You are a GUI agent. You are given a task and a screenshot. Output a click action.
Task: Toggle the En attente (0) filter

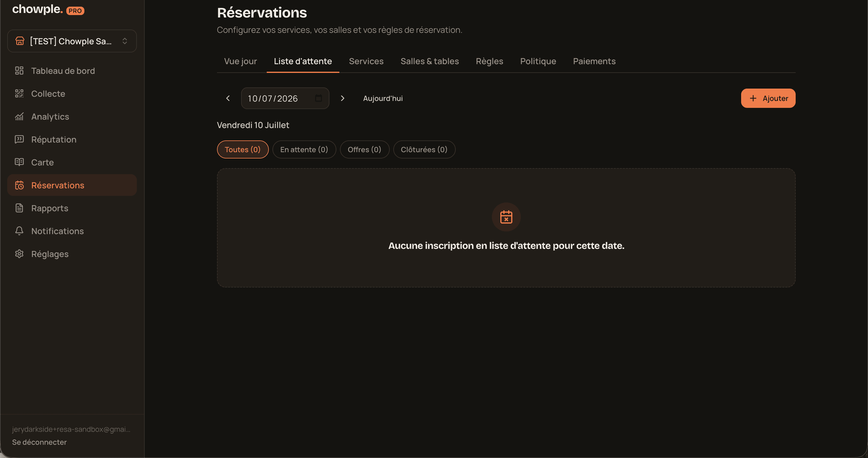coord(304,149)
